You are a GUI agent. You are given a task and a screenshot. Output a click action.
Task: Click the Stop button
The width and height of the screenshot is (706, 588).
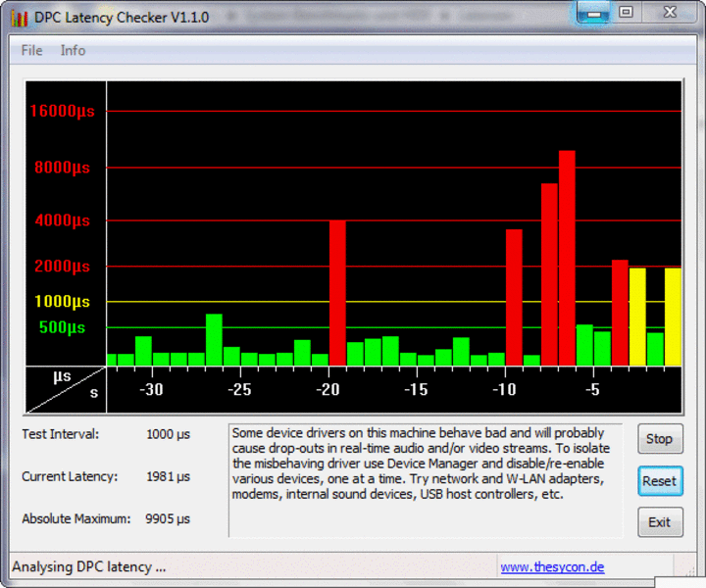(660, 439)
